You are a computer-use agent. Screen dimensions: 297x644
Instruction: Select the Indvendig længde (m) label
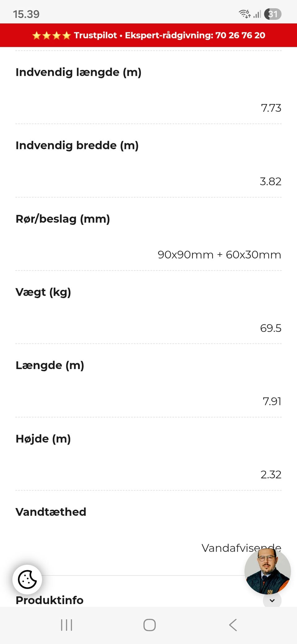tap(79, 72)
